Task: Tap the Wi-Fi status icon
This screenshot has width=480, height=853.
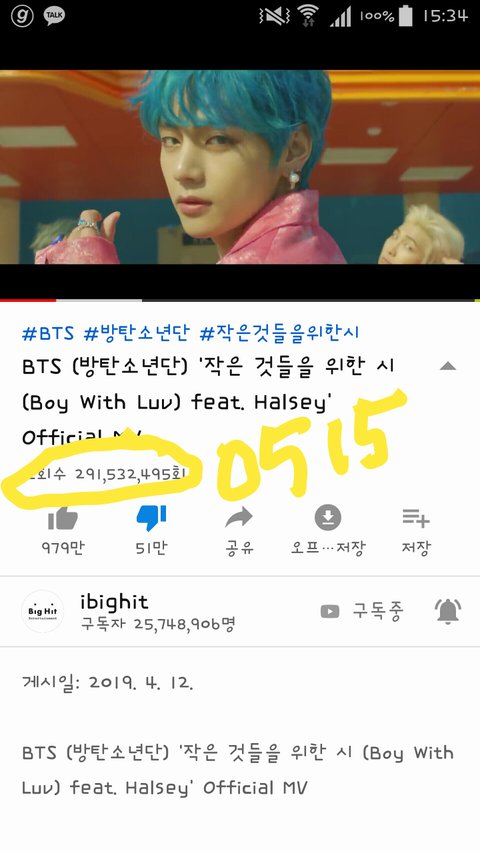Action: (x=309, y=16)
